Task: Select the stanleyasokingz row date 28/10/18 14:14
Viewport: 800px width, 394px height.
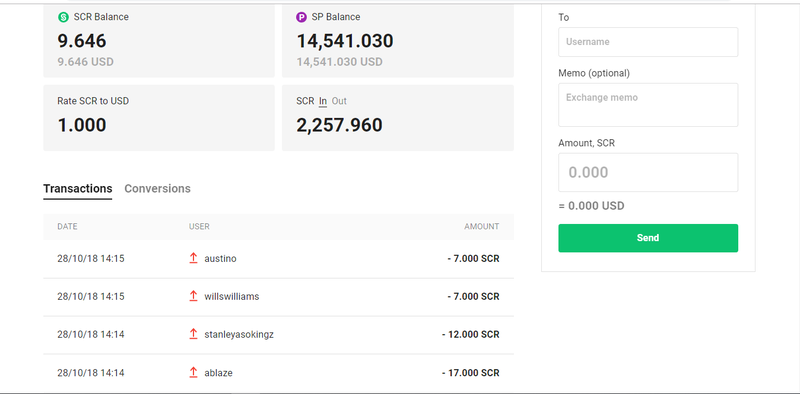Action: (91, 335)
